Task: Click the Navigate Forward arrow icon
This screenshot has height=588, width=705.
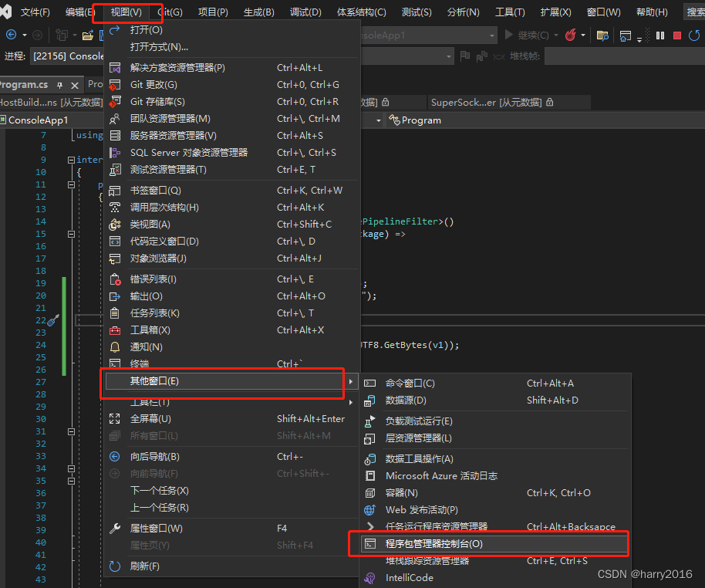Action: click(35, 35)
